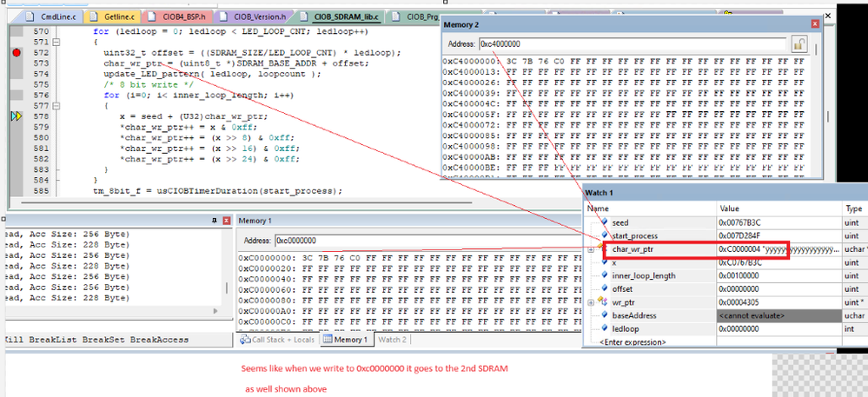Click the seed variable icon in Watch 1
The image size is (868, 397).
point(605,222)
